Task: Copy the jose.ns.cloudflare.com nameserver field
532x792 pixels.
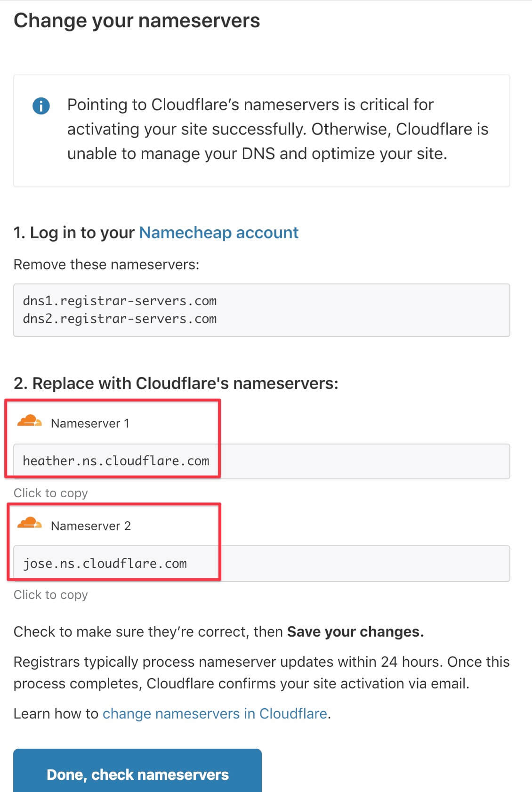Action: (x=262, y=564)
